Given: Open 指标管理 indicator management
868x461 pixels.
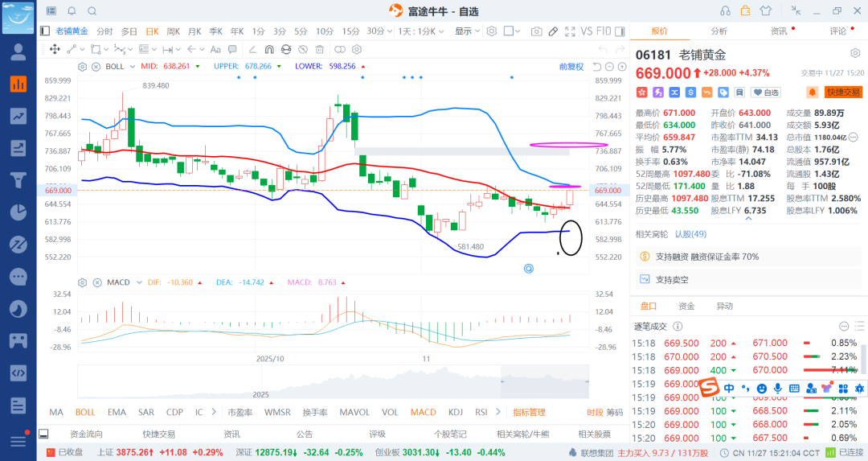Looking at the screenshot, I should [529, 412].
